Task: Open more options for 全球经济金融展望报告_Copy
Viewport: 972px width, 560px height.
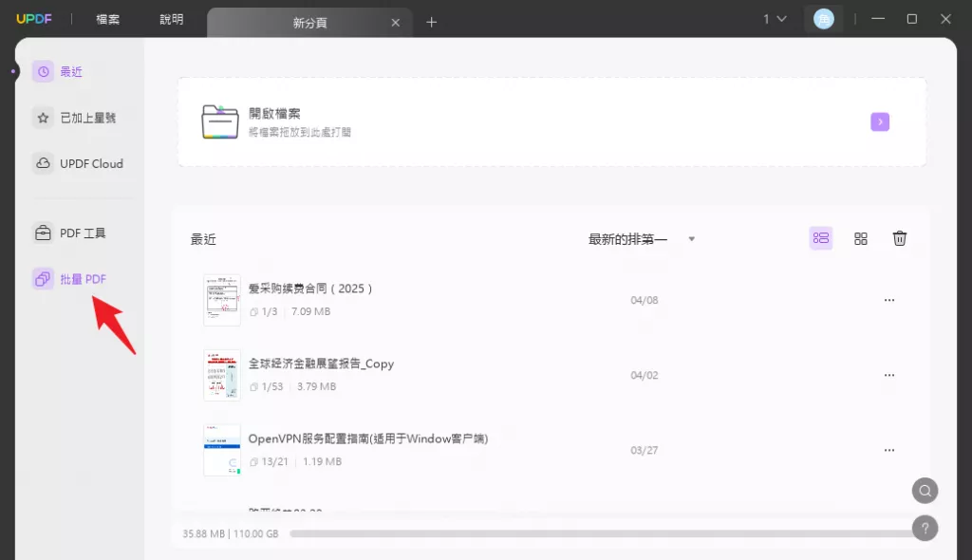Action: pos(888,375)
